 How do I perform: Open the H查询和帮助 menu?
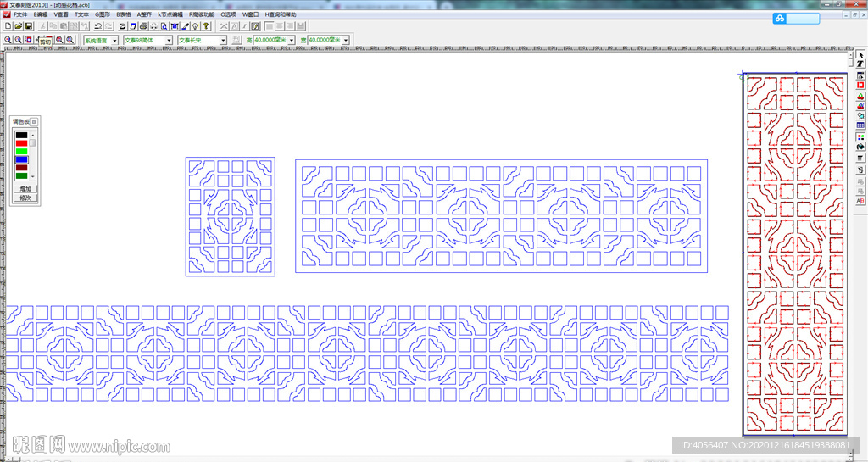coord(280,14)
